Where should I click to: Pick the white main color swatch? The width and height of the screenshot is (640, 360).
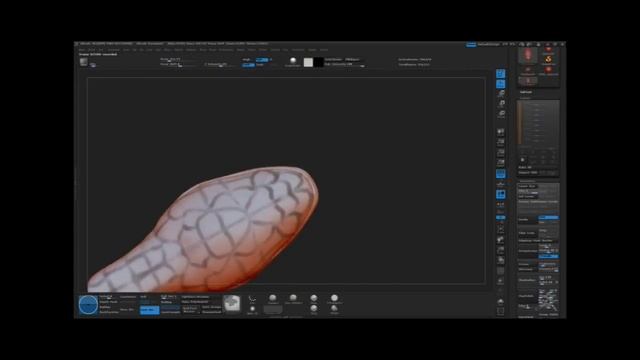tap(309, 62)
